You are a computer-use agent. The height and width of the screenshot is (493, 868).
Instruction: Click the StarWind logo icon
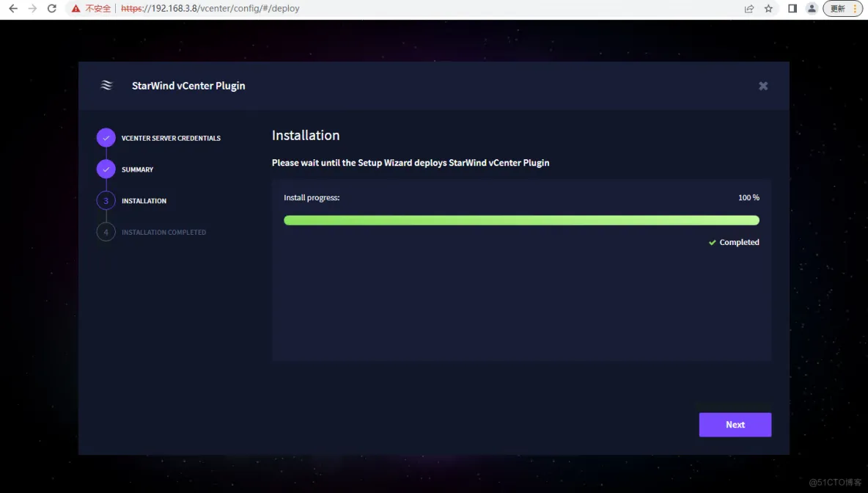tap(106, 85)
